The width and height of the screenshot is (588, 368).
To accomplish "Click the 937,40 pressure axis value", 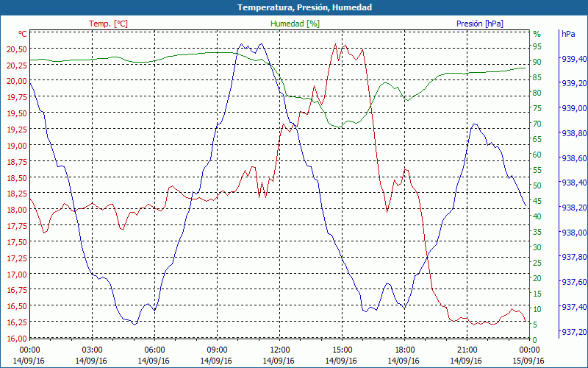I will (573, 307).
